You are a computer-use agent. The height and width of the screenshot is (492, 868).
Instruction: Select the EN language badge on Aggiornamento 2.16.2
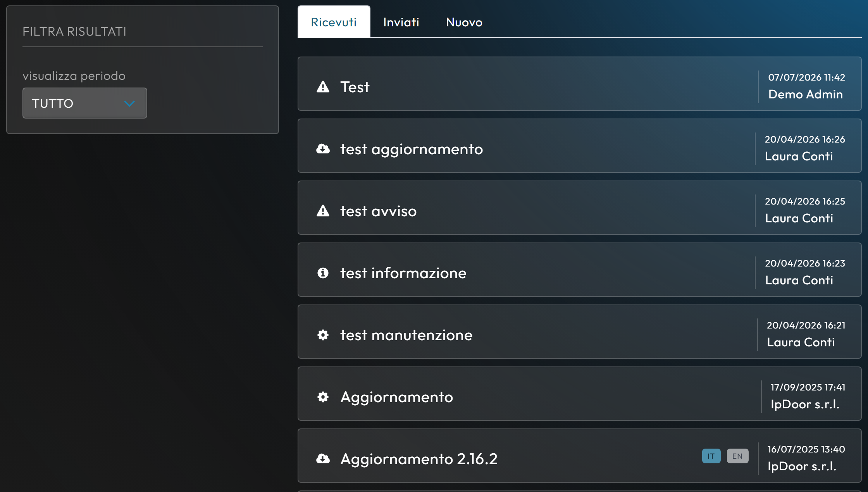point(737,456)
